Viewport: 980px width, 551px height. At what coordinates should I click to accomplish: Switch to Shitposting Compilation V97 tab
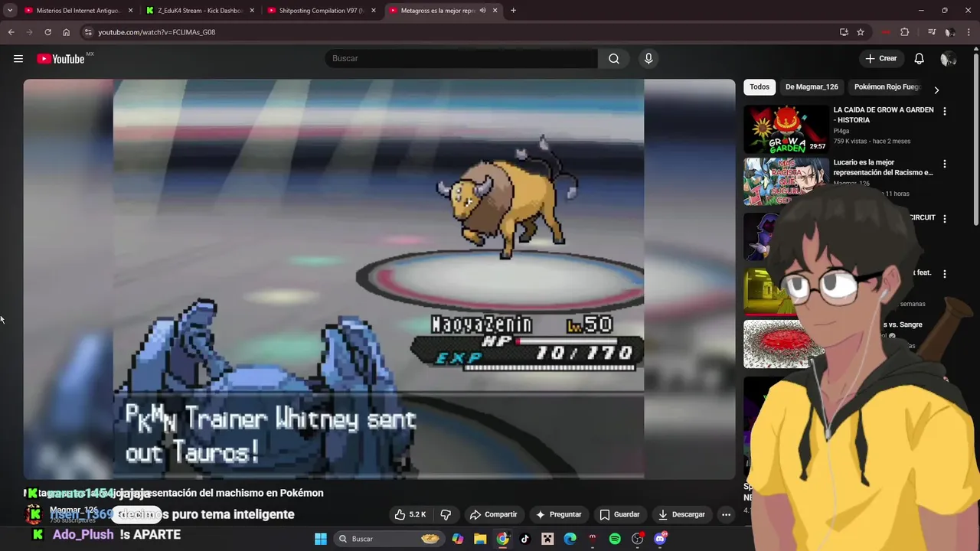320,11
